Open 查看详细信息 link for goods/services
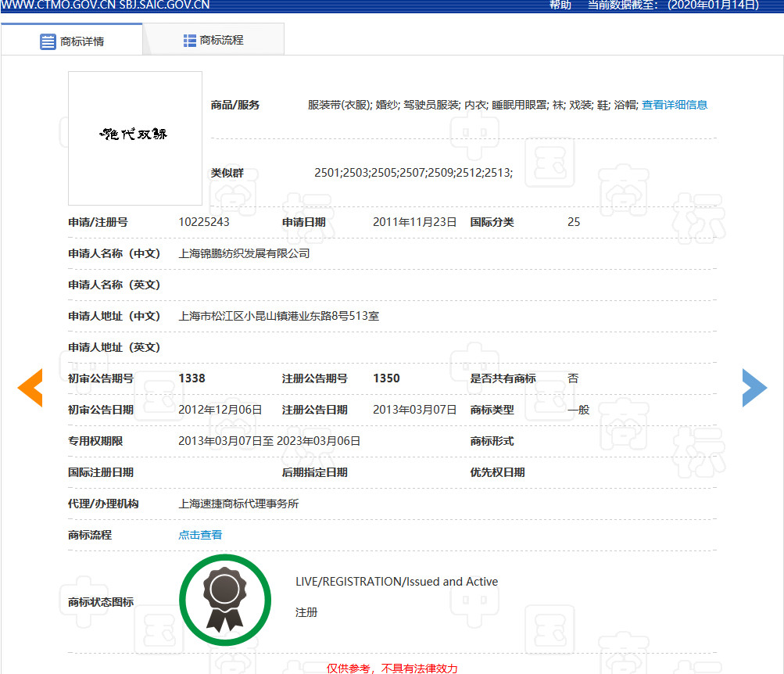The height and width of the screenshot is (674, 784). coord(675,105)
